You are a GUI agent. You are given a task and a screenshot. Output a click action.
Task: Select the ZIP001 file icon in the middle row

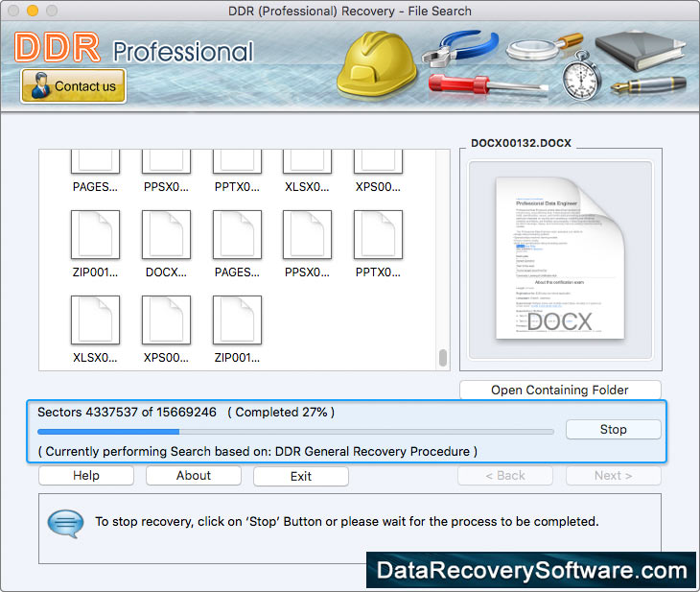point(95,235)
